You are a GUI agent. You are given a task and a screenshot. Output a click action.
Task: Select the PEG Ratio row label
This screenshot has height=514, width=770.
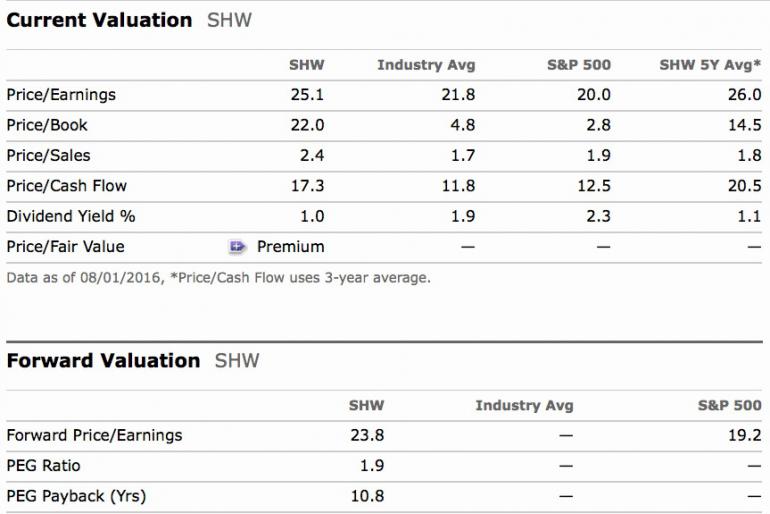(x=43, y=465)
